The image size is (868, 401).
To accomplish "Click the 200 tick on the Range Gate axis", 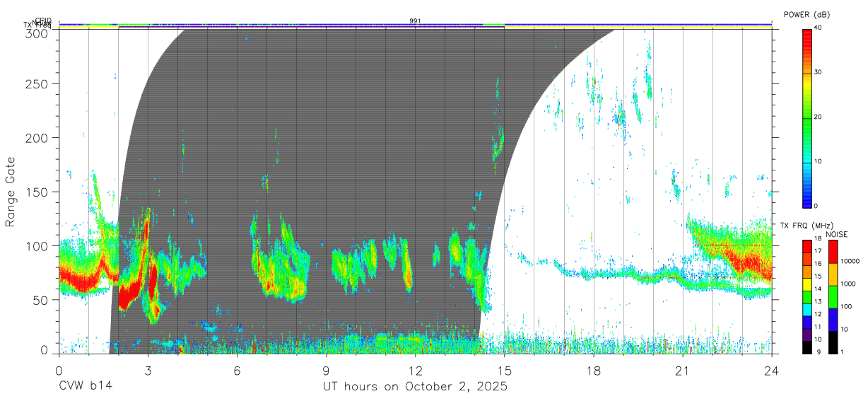I will (x=36, y=137).
